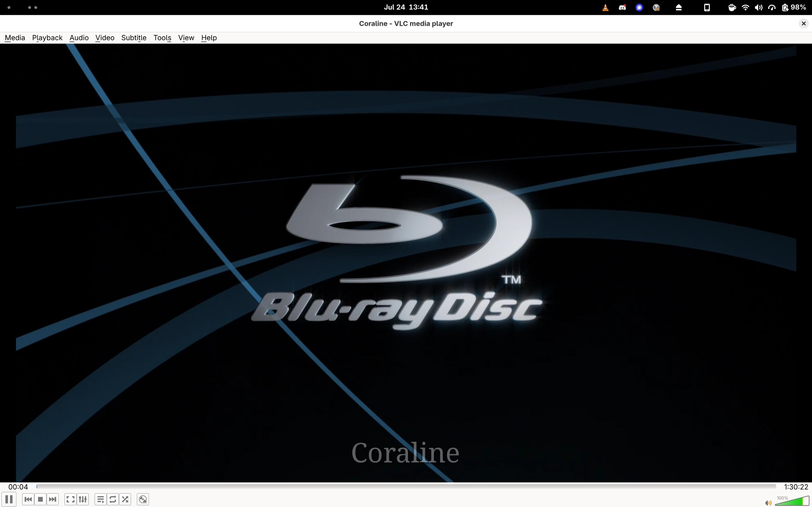Toggle random shuffle playback
The image size is (812, 507).
click(125, 499)
